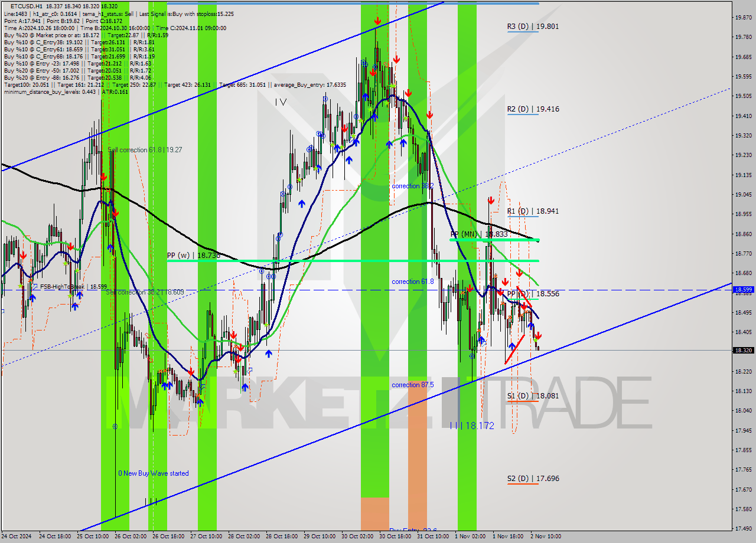Image resolution: width=756 pixels, height=543 pixels.
Task: Select the R3 (D) | 19.801 pivot label
Action: click(x=533, y=26)
